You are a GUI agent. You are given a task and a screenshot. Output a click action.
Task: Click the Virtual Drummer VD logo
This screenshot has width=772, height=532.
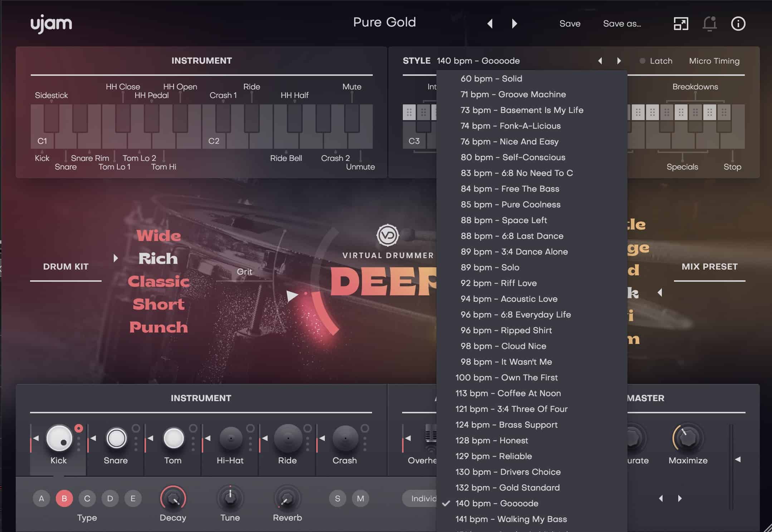[387, 235]
